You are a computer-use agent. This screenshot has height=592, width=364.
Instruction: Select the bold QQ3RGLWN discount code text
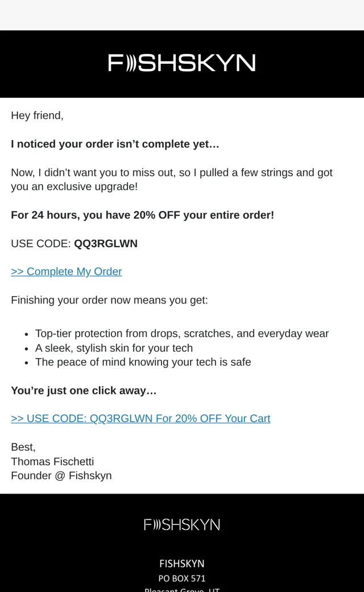(x=106, y=244)
